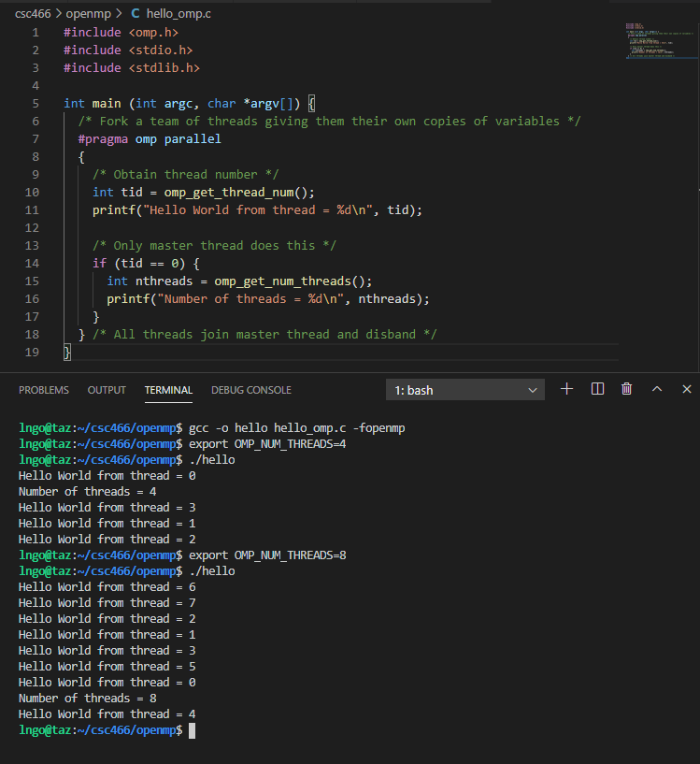
Task: Split the terminal using the split icon
Action: 596,388
